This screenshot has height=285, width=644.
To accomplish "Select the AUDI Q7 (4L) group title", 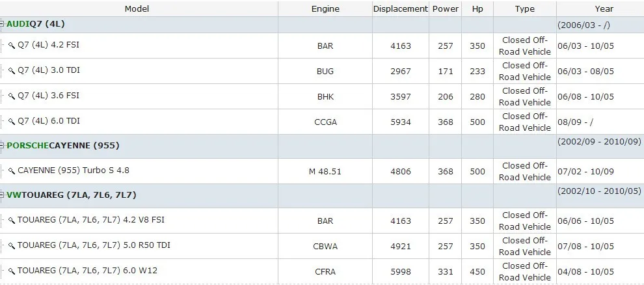I will tap(35, 24).
